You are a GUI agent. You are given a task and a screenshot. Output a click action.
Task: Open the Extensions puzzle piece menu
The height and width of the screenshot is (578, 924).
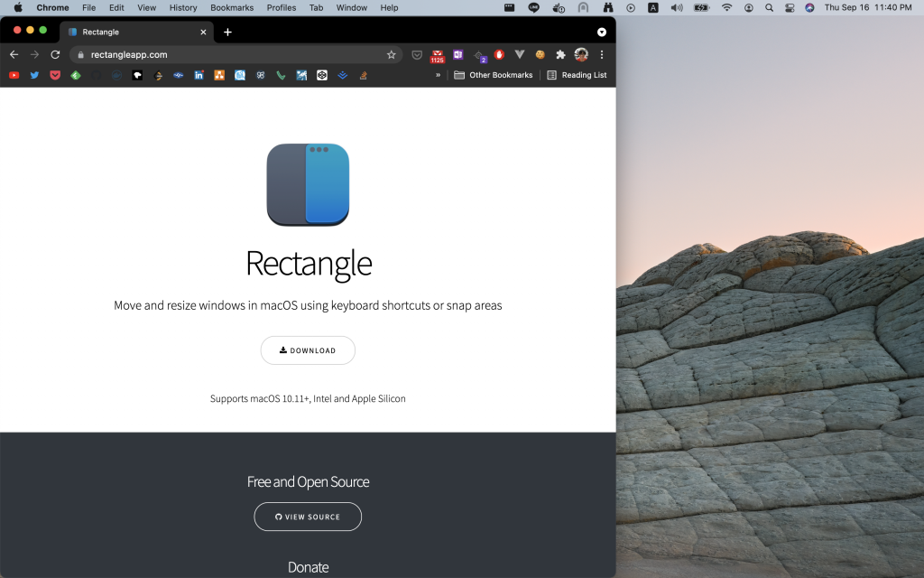pos(560,55)
